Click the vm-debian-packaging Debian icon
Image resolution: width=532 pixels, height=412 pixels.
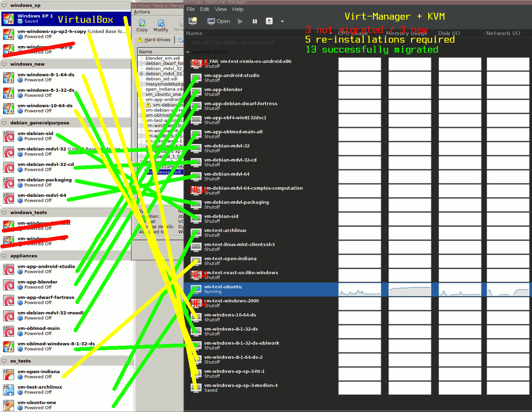9,182
